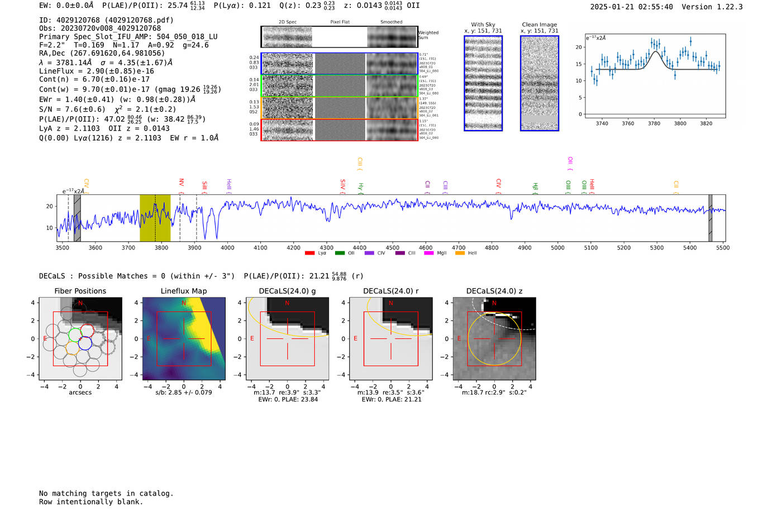Screen dimensions: 782x532
Task: Open the Fiber Positions panel
Action: [80, 338]
